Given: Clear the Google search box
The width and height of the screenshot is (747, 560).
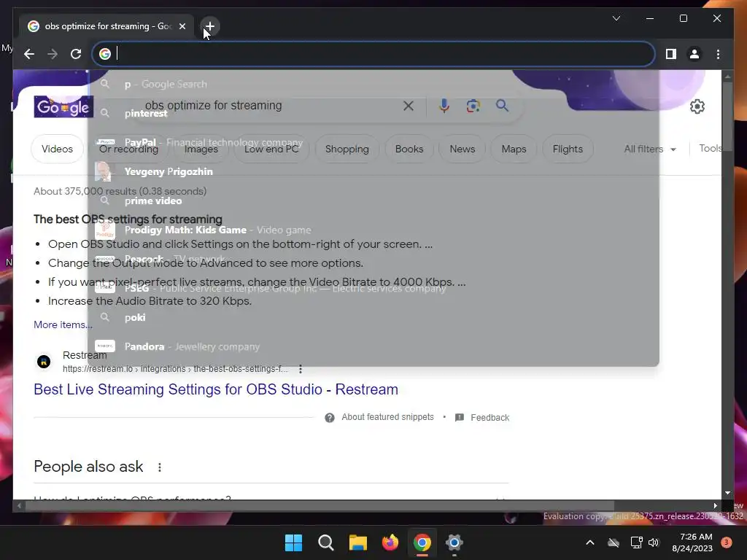Looking at the screenshot, I should coord(409,106).
